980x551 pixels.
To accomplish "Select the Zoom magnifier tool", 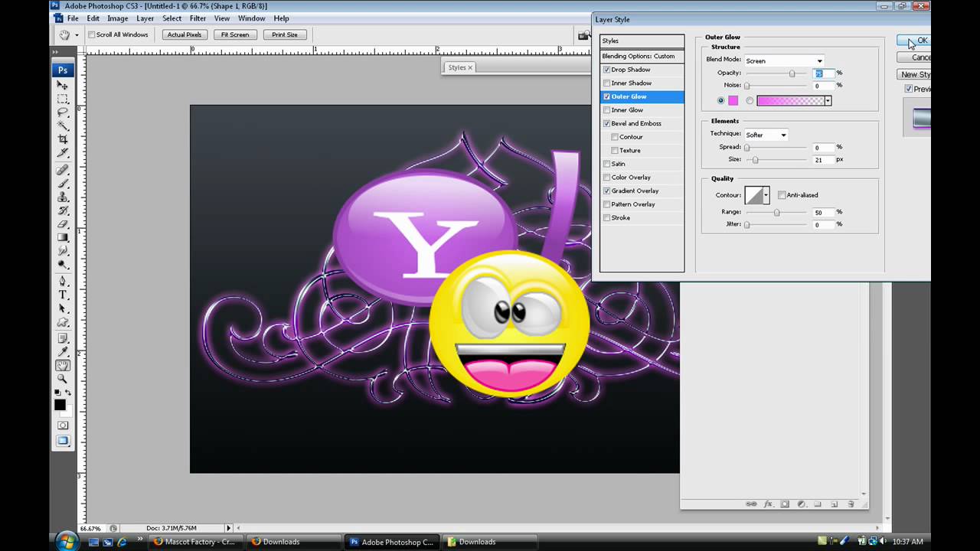I will pos(63,379).
